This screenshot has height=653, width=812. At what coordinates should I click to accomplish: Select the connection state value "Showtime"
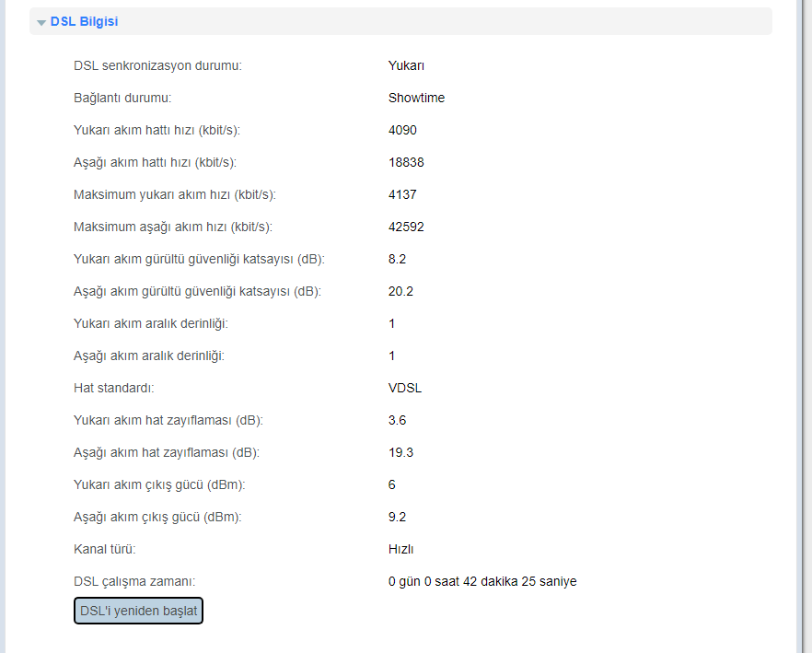coord(416,98)
